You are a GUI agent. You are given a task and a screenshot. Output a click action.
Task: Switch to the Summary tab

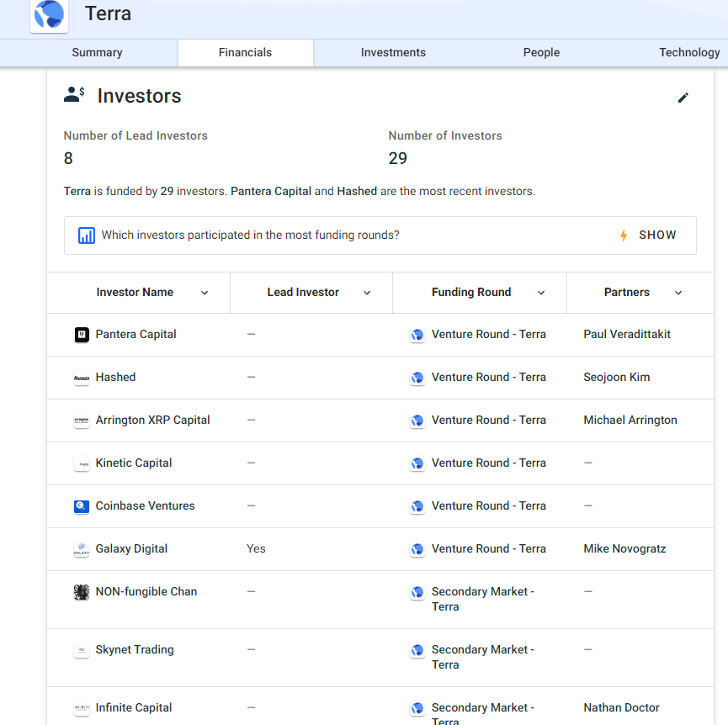pyautogui.click(x=97, y=52)
